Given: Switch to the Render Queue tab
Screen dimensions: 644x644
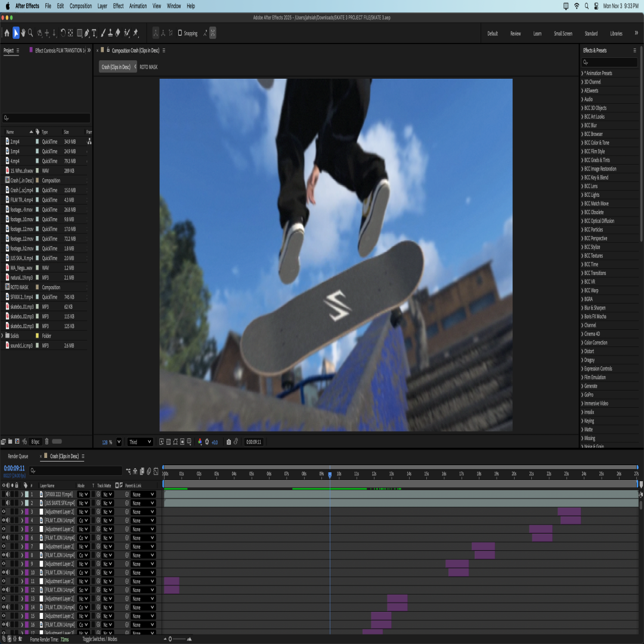Looking at the screenshot, I should click(18, 456).
